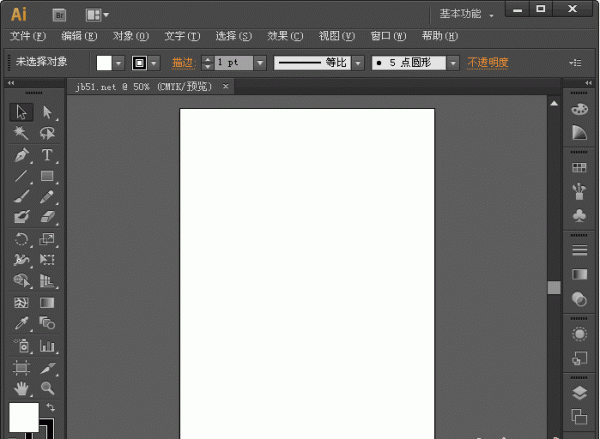Open the Graphic Styles panel
Image resolution: width=600 pixels, height=439 pixels.
(579, 359)
